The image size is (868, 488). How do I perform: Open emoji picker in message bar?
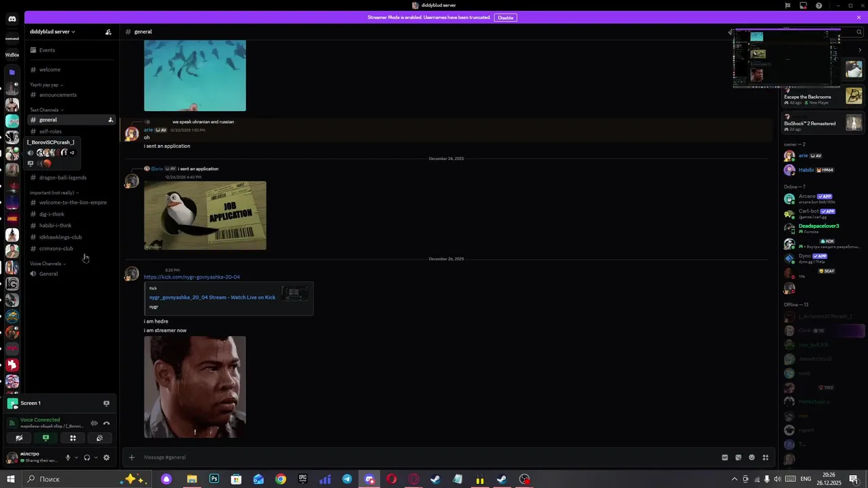751,457
